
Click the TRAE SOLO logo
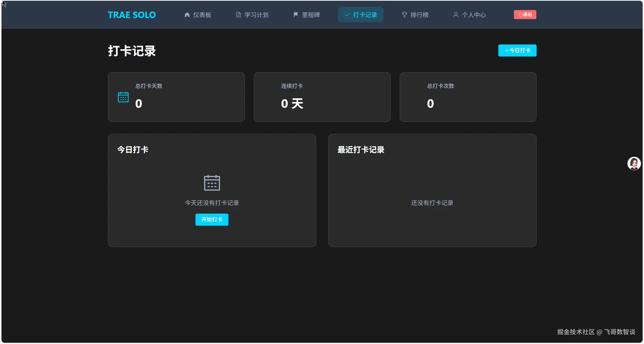[x=132, y=15]
